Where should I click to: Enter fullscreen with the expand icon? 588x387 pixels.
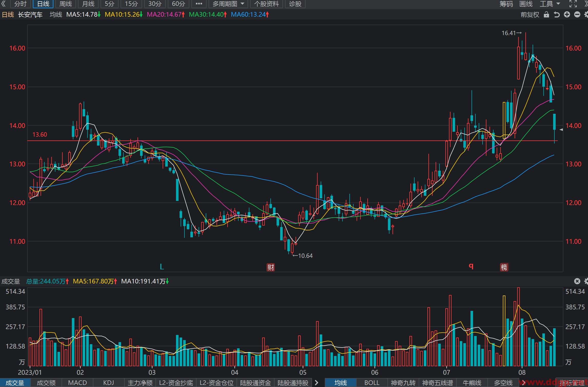573,4
